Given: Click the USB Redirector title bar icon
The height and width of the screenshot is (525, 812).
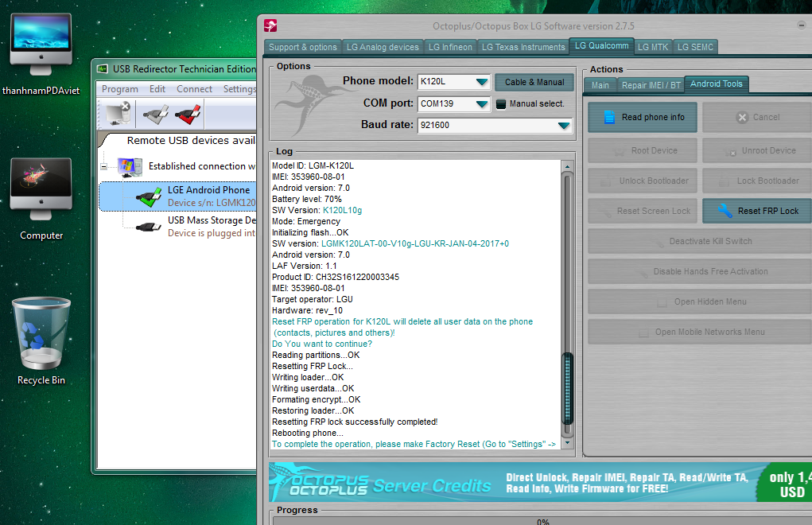Looking at the screenshot, I should (103, 69).
